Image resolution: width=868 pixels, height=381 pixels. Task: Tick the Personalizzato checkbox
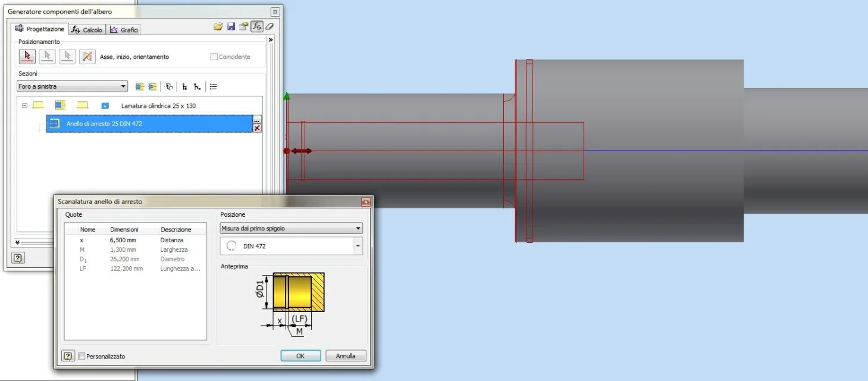coord(82,356)
